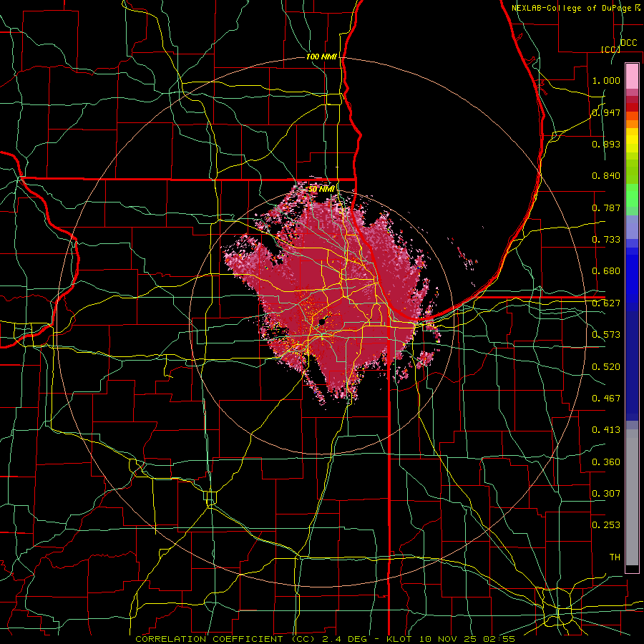Select the 0.520 color scale value
The width and height of the screenshot is (644, 644).
pyautogui.click(x=606, y=367)
